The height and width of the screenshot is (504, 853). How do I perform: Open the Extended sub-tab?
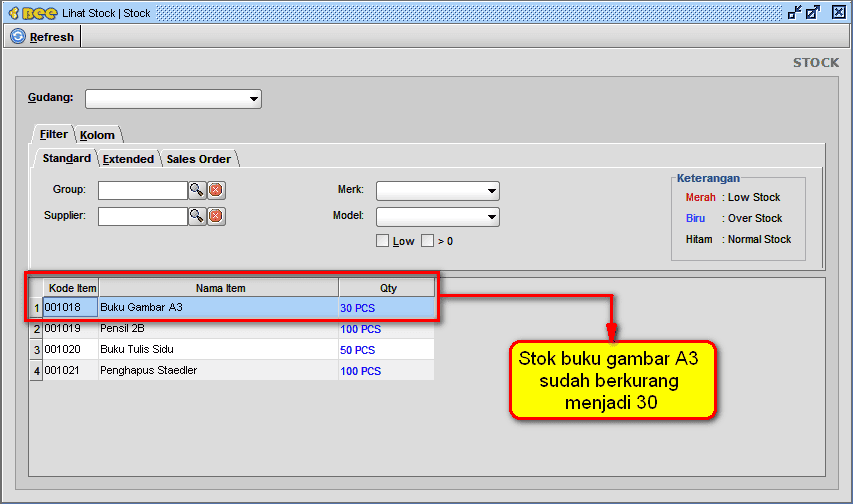(x=128, y=159)
